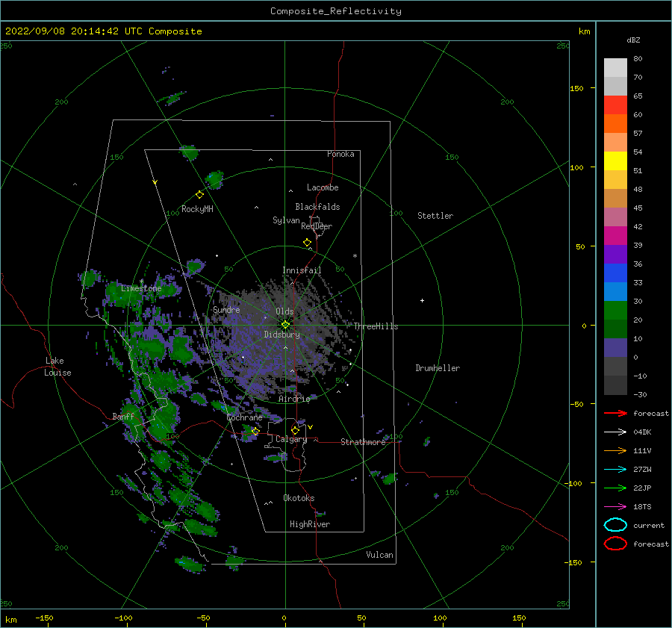Click the red forecast arrow legend icon

615,413
